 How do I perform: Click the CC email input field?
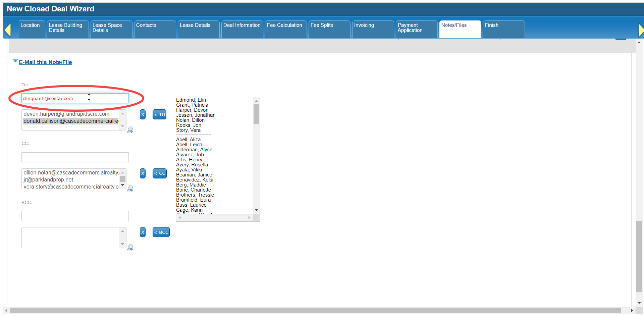[75, 157]
